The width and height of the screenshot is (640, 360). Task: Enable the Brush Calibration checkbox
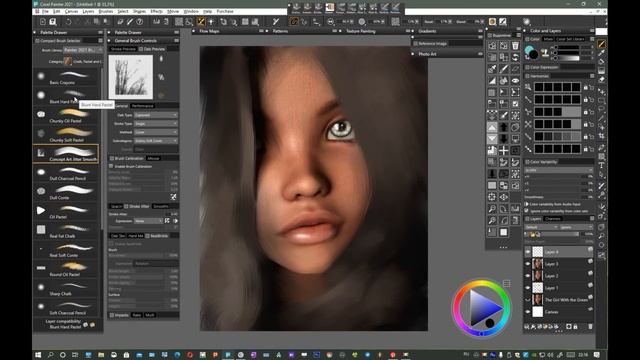(111, 167)
